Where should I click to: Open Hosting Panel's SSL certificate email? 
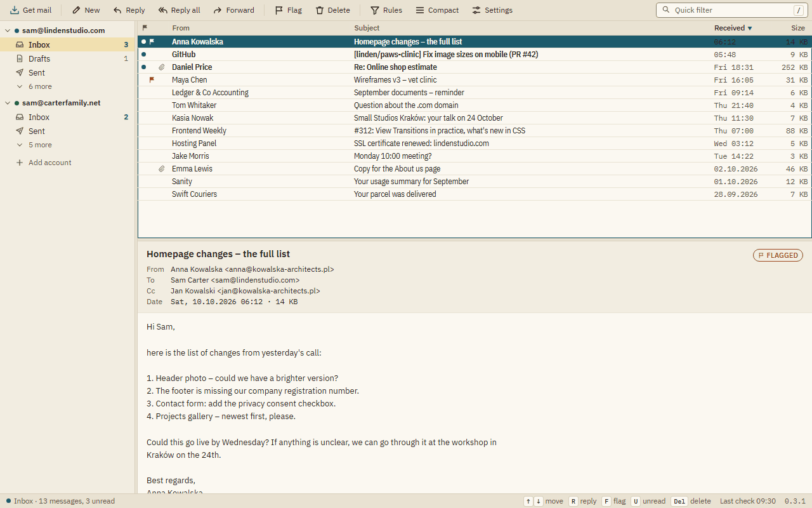[x=475, y=144]
